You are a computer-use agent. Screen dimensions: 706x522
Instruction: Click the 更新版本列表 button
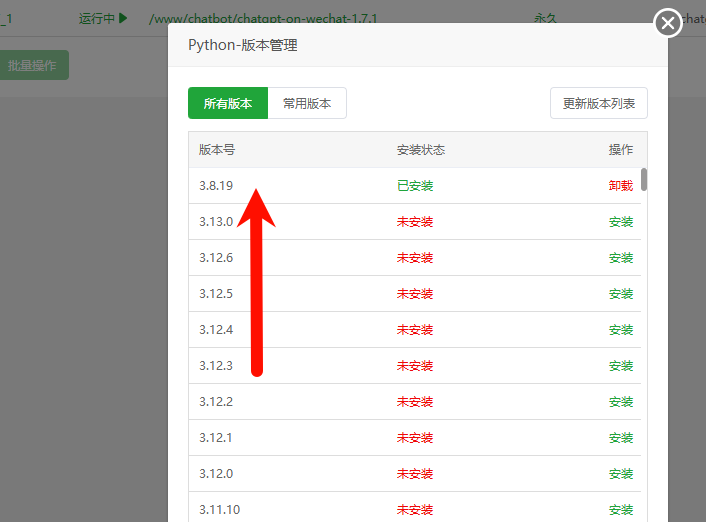tap(598, 103)
